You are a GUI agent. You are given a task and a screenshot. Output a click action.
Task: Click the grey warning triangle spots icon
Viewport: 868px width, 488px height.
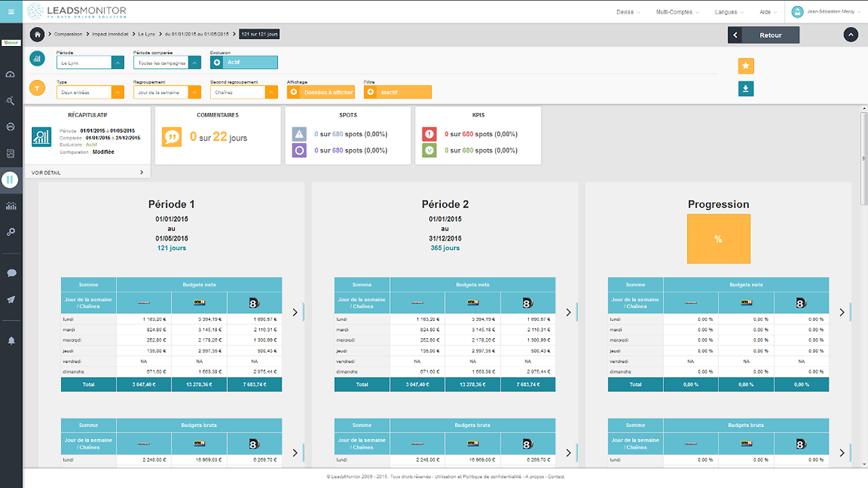[299, 134]
